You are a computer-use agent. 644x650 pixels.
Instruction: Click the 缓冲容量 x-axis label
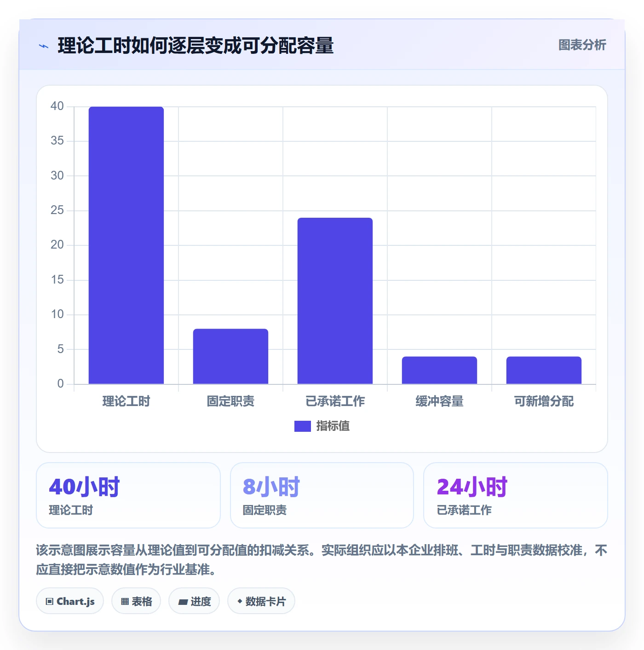tap(439, 401)
